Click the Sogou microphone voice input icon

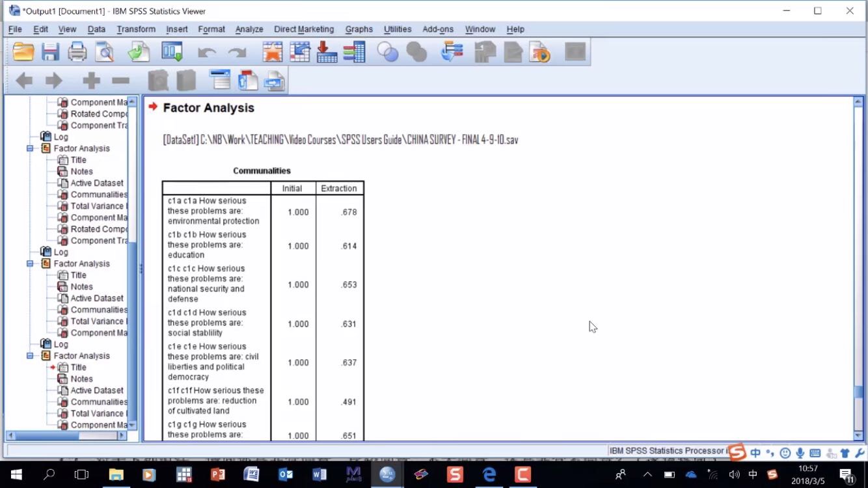pos(800,453)
